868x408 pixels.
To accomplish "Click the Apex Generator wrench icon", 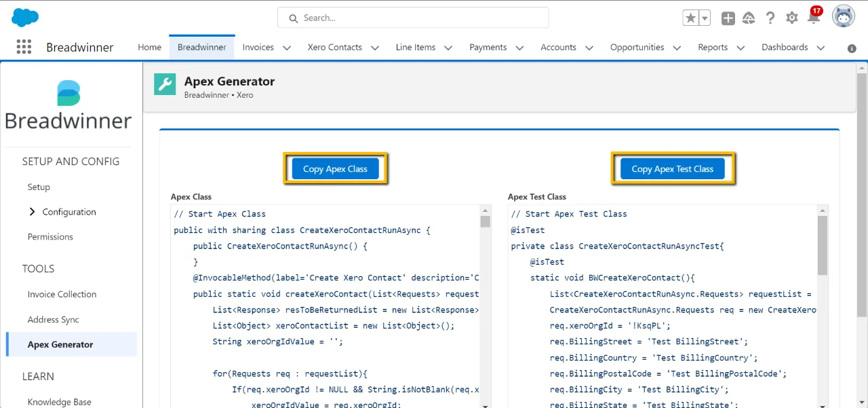I will pyautogui.click(x=165, y=84).
